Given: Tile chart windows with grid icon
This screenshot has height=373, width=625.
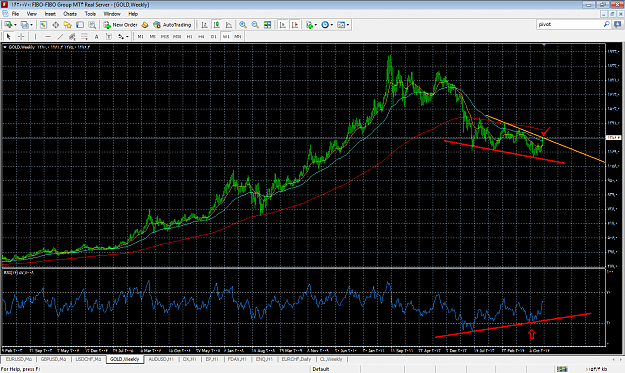Looking at the screenshot, I should pyautogui.click(x=267, y=25).
